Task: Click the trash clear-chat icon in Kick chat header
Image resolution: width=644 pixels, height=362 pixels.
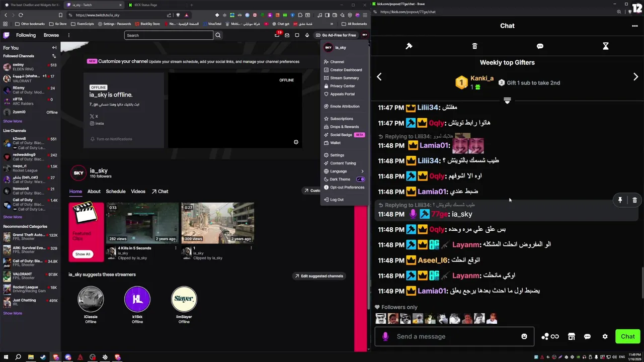Action: point(474,46)
